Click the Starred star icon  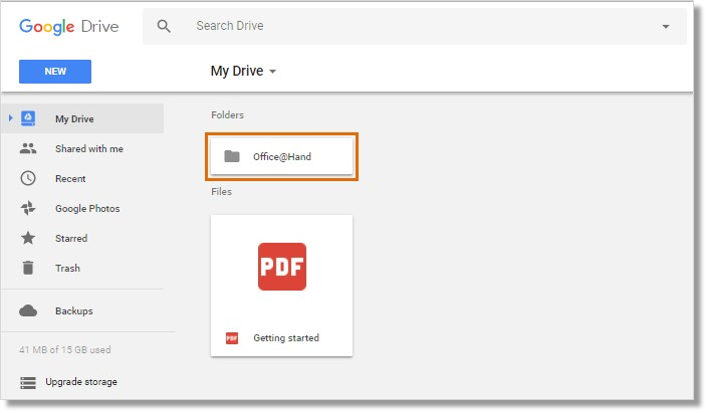coord(28,238)
